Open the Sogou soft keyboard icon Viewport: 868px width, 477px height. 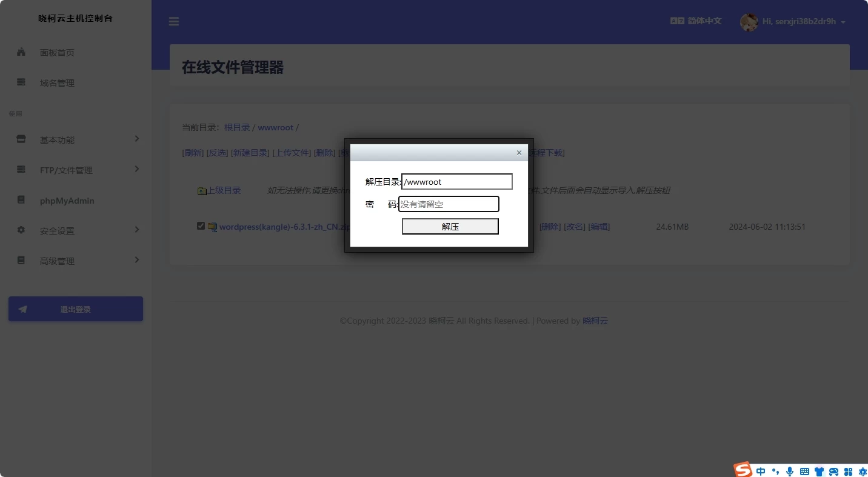tap(804, 471)
